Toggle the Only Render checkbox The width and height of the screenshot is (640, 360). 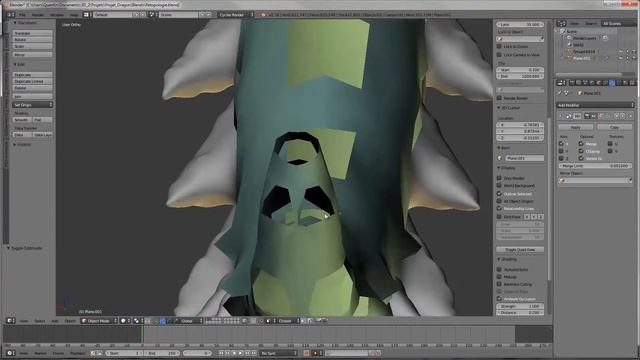499,178
